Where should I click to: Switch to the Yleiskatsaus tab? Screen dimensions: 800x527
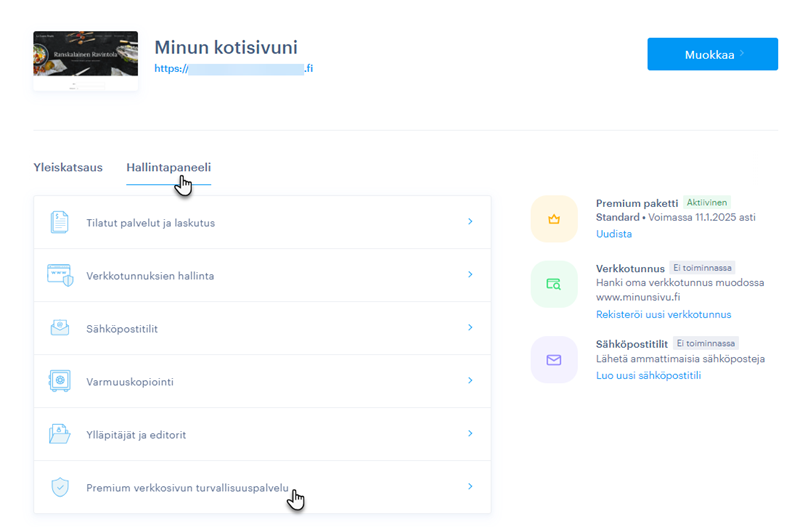68,167
